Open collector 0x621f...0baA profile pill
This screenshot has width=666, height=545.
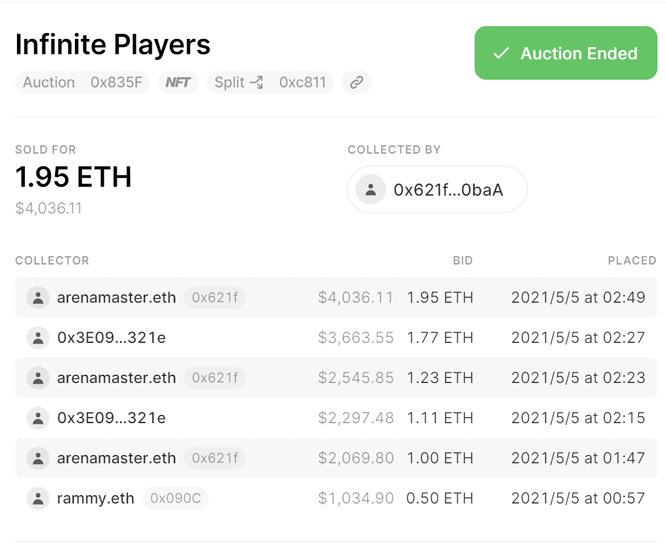(437, 189)
